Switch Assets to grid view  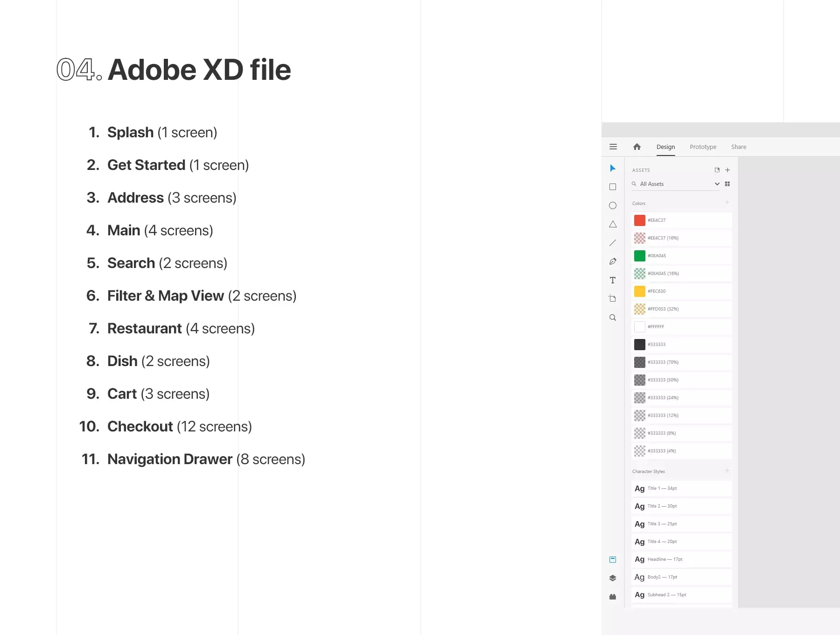[727, 184]
